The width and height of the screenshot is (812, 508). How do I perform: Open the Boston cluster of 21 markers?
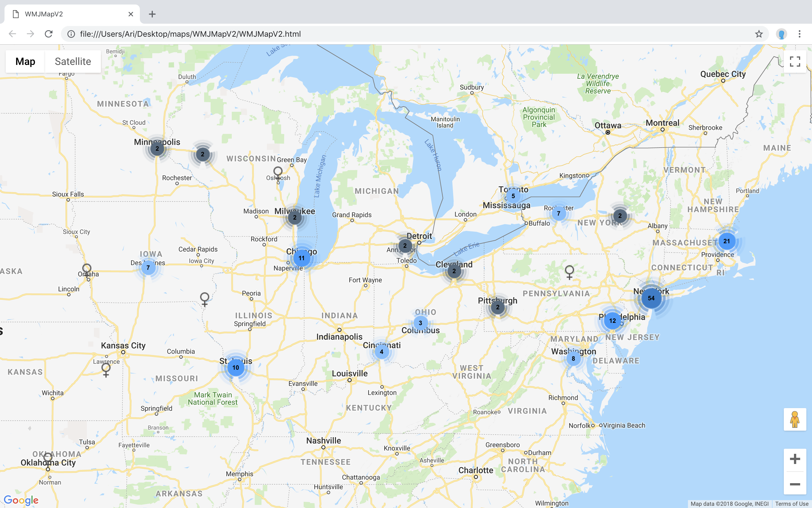[727, 241]
